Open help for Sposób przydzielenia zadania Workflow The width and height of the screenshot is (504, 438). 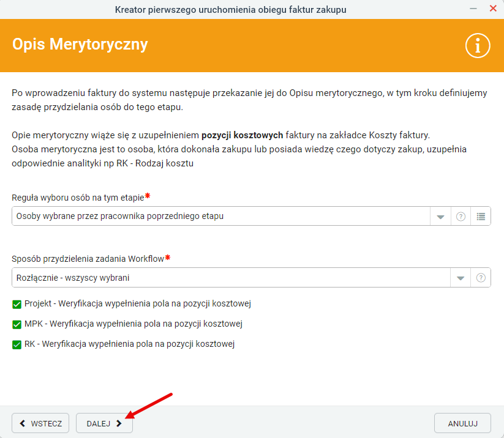click(x=481, y=278)
